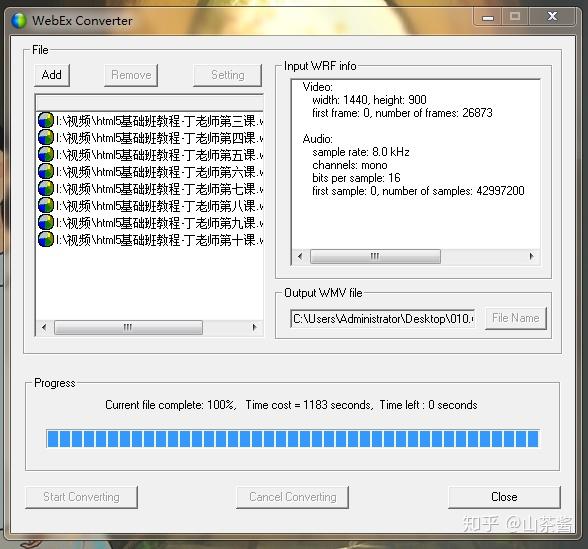Click the 'bits per sample: 16' line

356,178
